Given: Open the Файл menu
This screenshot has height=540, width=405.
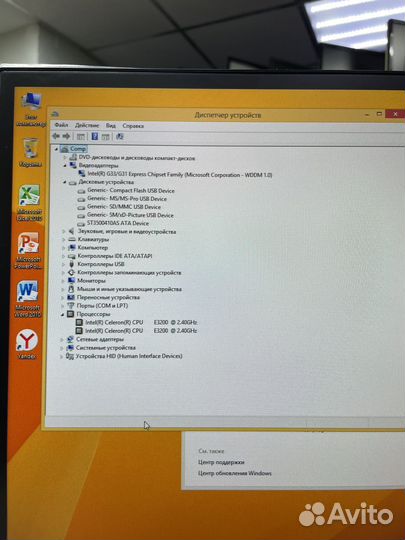Looking at the screenshot, I should [x=61, y=125].
